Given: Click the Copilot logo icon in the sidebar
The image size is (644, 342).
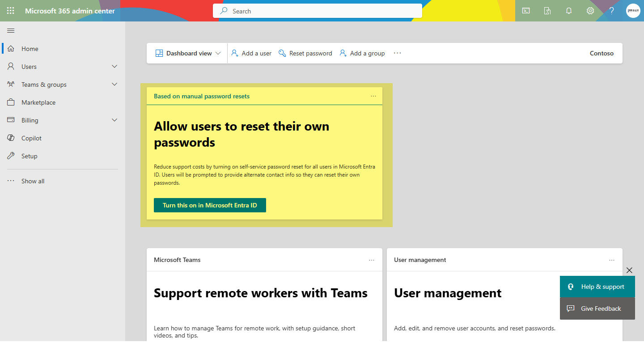Looking at the screenshot, I should coord(11,138).
